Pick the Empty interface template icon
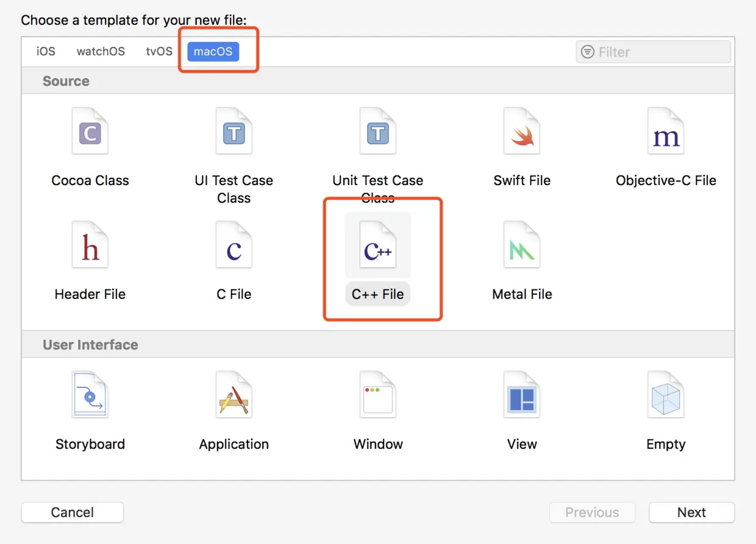 [666, 395]
